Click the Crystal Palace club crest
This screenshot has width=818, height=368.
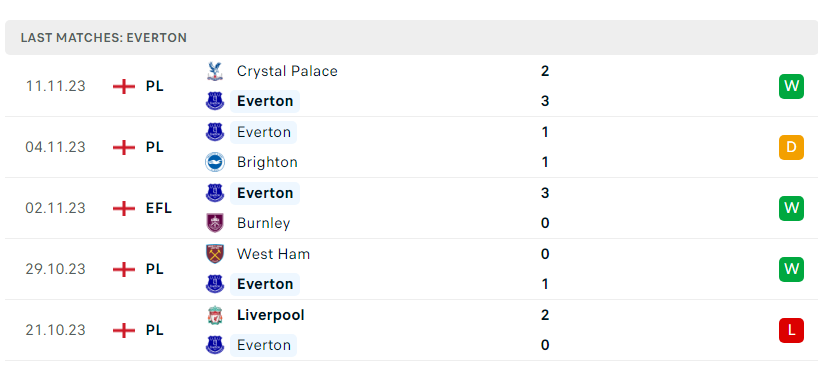(214, 71)
